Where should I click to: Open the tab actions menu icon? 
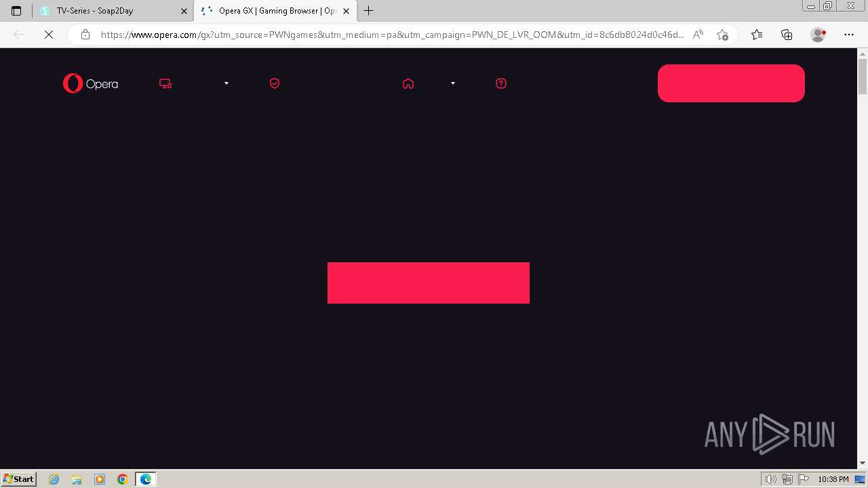pos(16,11)
